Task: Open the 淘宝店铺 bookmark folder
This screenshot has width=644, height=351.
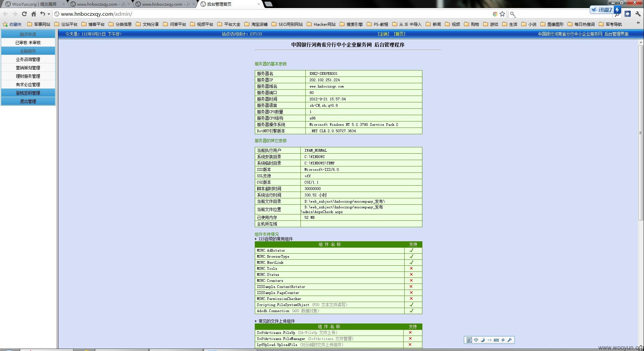Action: [256, 24]
